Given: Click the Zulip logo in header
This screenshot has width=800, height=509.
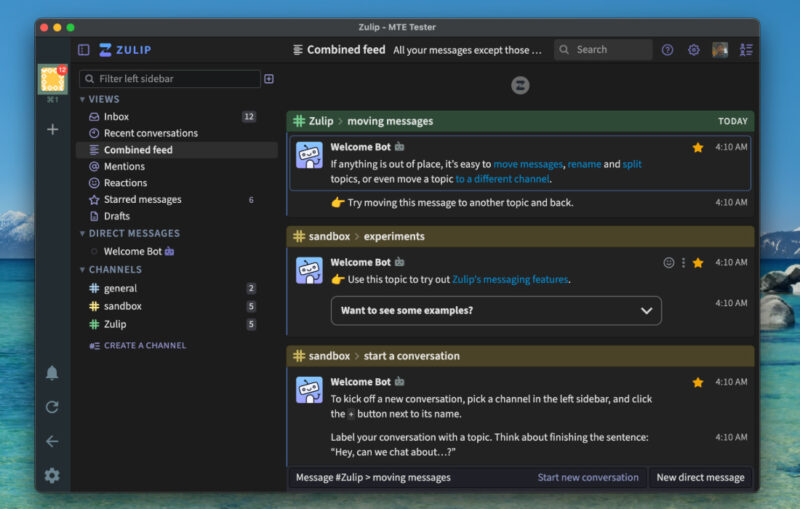Looking at the screenshot, I should click(125, 50).
